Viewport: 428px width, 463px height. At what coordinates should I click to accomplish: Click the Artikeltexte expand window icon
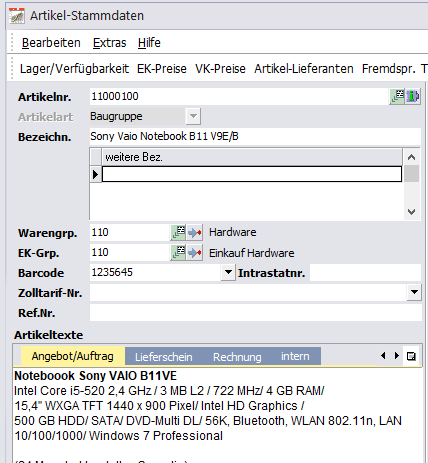click(x=411, y=356)
